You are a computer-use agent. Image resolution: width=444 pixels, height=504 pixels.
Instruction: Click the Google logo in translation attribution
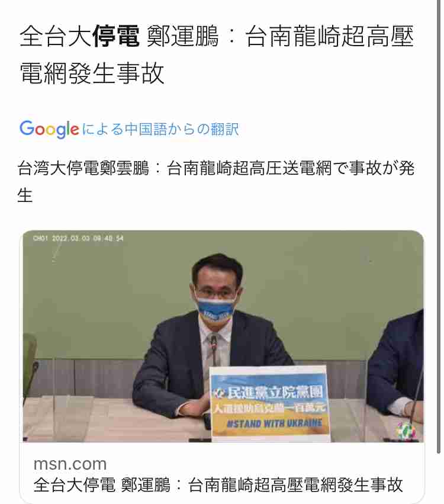pyautogui.click(x=49, y=129)
